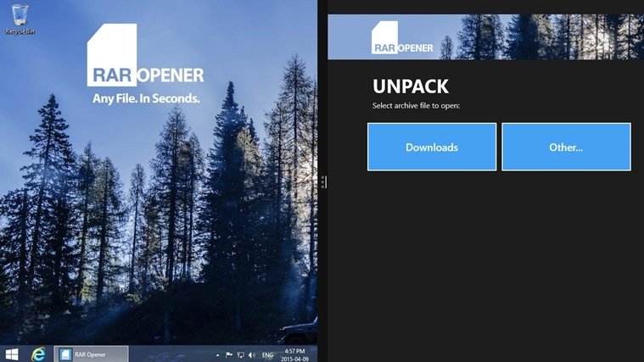Click the RAR Opener taskbar app icon
644x362 pixels.
[64, 354]
